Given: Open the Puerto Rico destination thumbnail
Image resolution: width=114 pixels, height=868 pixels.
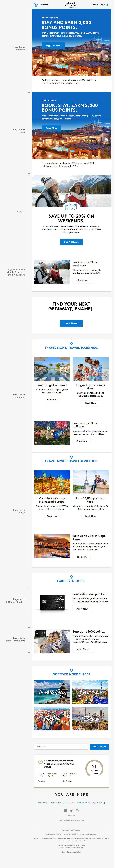Looking at the screenshot, I should point(52,692).
